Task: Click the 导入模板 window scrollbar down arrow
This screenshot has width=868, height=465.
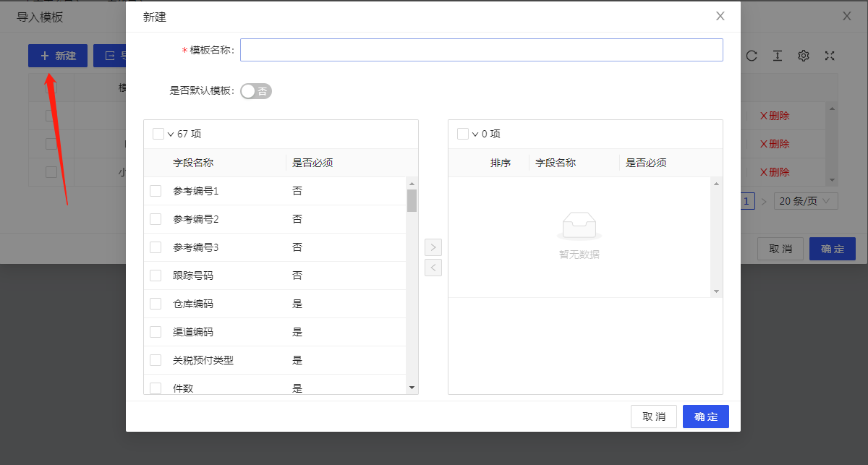Action: tap(832, 180)
